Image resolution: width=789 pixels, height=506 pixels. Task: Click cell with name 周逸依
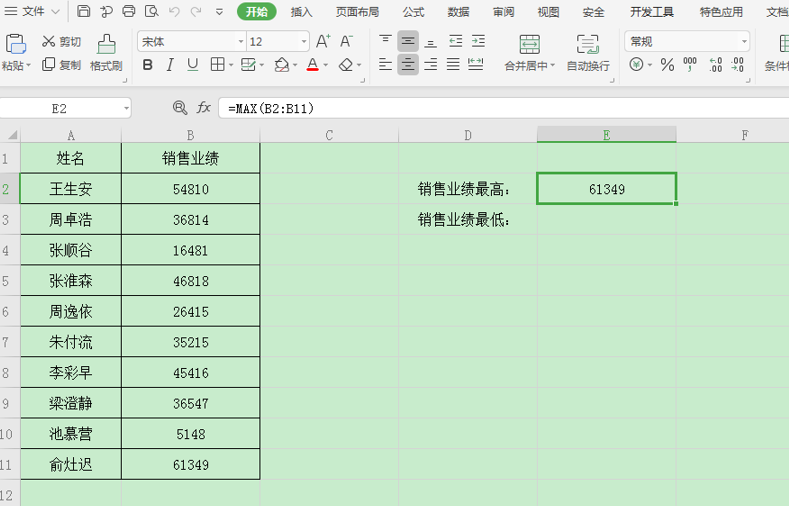coord(71,311)
